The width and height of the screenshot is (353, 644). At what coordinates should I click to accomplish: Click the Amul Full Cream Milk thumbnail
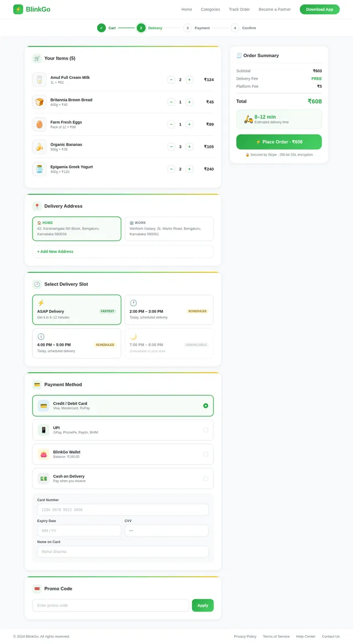[x=39, y=79]
